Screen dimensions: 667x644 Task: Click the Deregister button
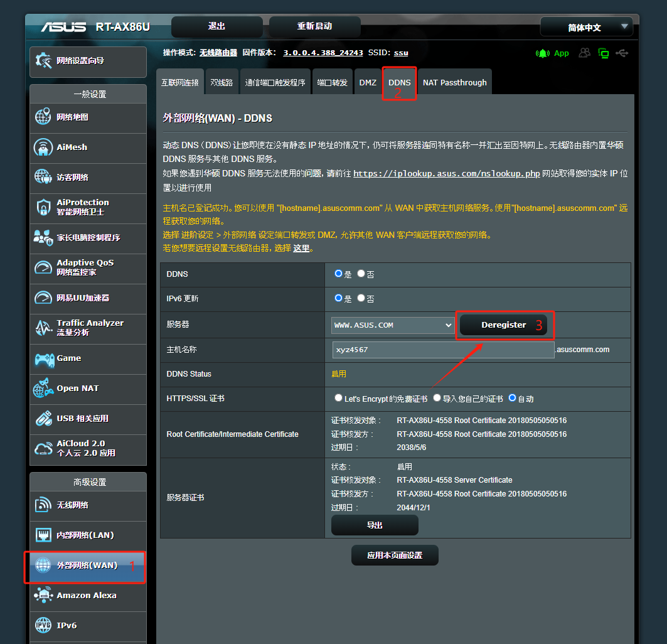pyautogui.click(x=503, y=325)
